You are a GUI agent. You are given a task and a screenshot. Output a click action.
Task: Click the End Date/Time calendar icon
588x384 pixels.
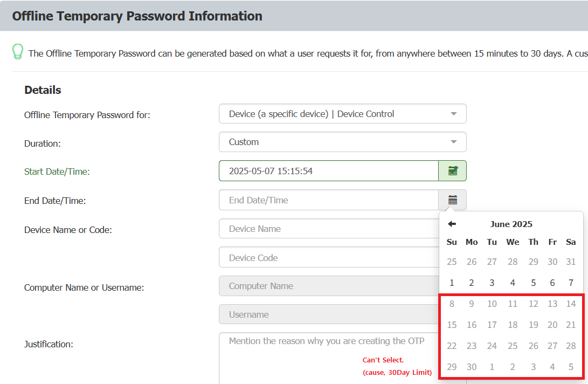453,200
